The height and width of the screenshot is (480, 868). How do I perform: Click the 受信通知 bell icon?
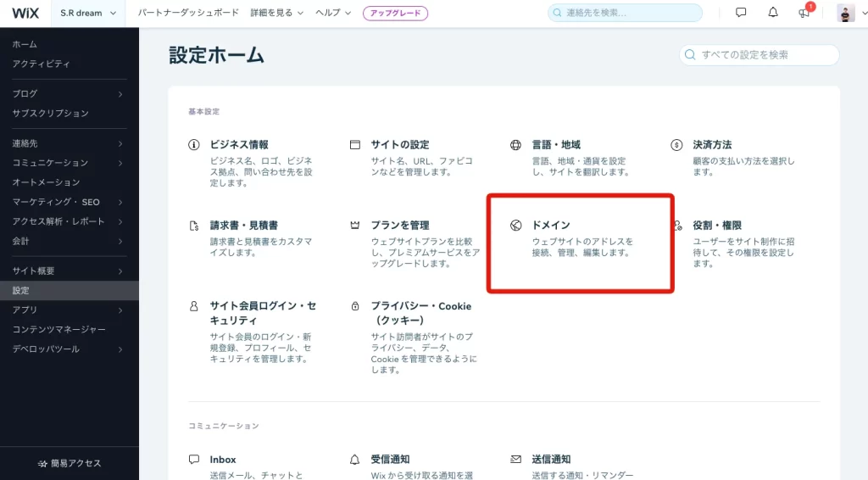coord(355,459)
